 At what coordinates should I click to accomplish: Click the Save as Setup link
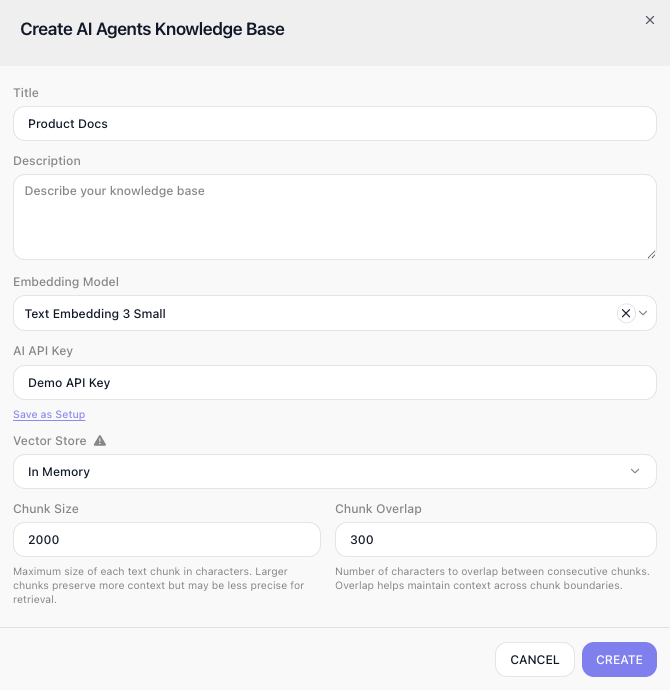tap(49, 415)
